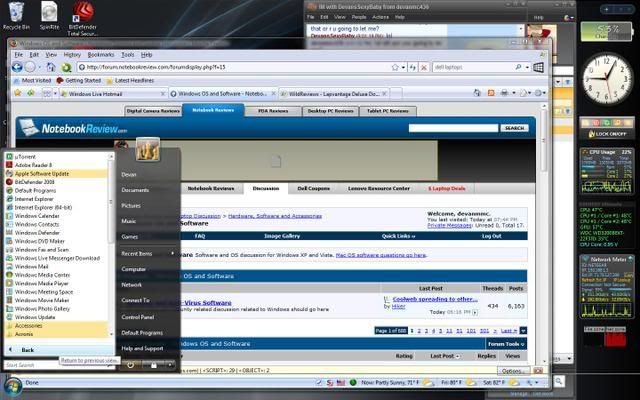Click the Latest Headlines bookmark
Viewport: 640px width, 400px height.
pyautogui.click(x=130, y=81)
